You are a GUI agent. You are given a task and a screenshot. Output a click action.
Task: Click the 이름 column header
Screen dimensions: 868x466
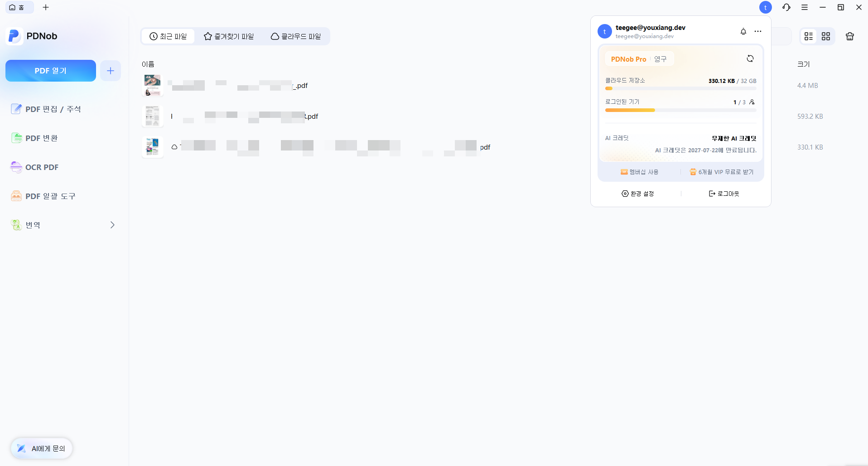(148, 64)
